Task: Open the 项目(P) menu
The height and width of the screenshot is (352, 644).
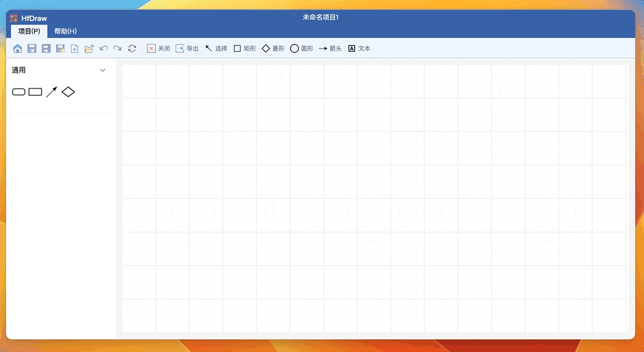Action: click(28, 31)
